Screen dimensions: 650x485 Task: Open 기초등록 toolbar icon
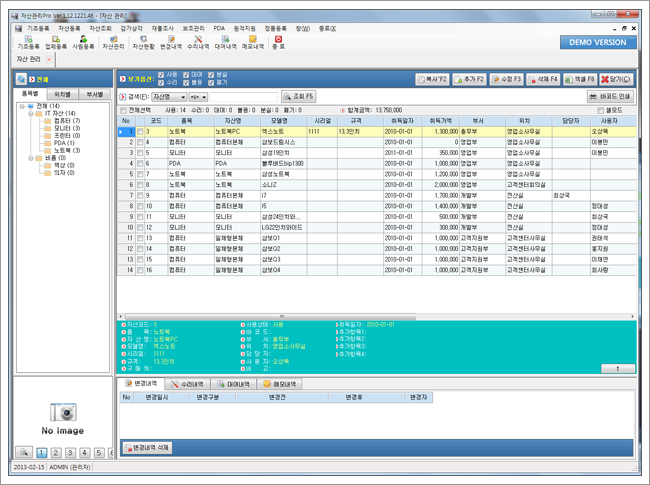(28, 42)
